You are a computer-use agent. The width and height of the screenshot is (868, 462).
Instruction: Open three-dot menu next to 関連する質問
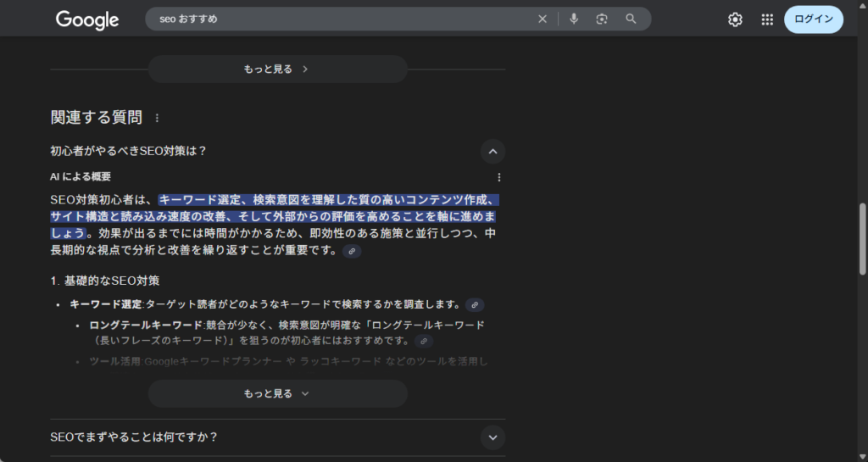coord(157,118)
